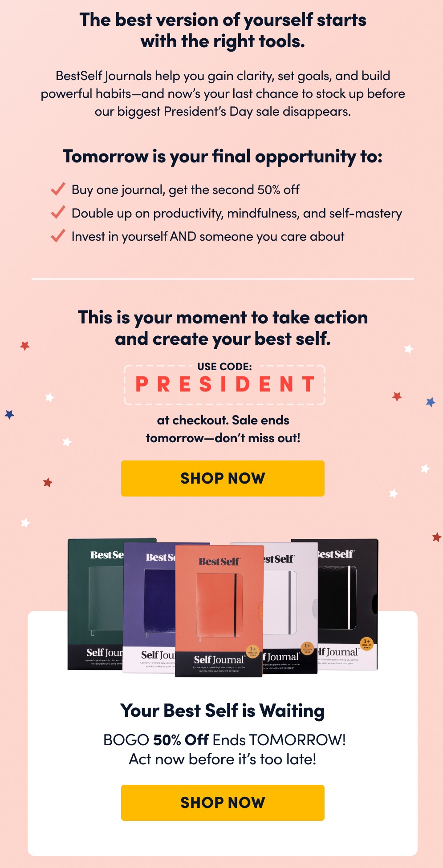Image resolution: width=443 pixels, height=868 pixels.
Task: Select the coral orange Self Journal box
Action: 219,611
